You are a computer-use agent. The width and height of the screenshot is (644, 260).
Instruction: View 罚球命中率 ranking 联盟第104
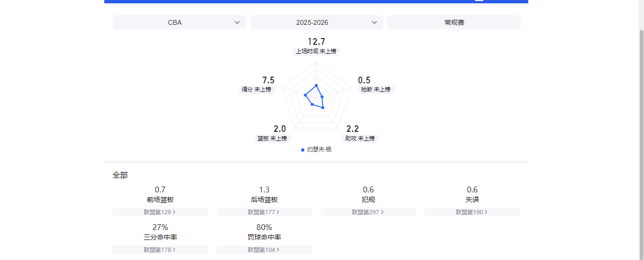point(264,250)
